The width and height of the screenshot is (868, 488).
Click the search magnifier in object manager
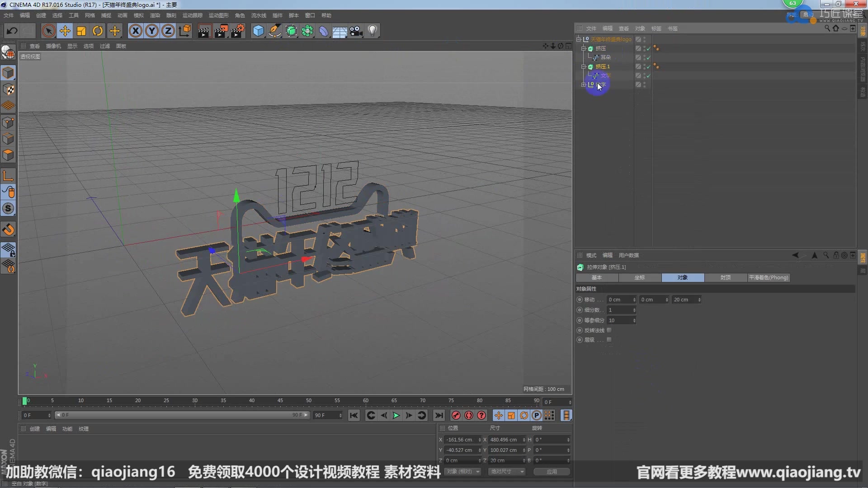point(827,28)
